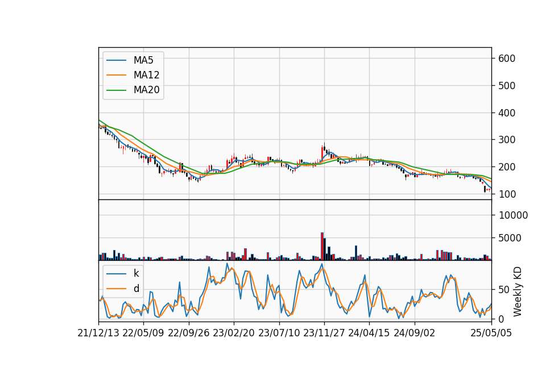Screen dimensions: 546x392
Task: Click the last candlestick near 25/05/05
Action: click(x=490, y=190)
